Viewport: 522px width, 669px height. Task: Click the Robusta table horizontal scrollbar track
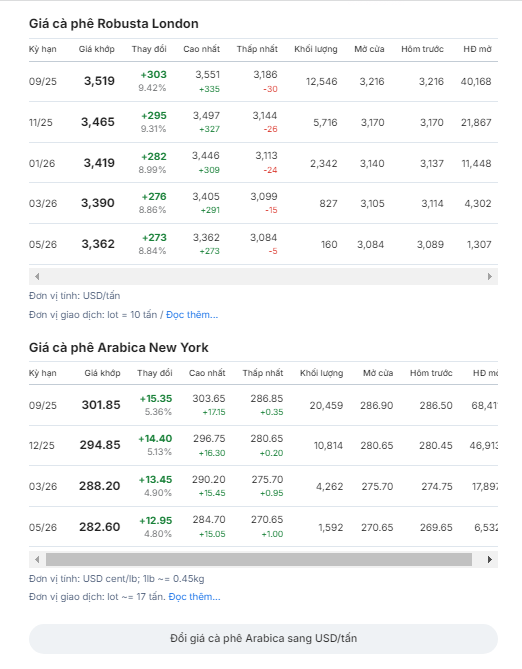pos(263,276)
